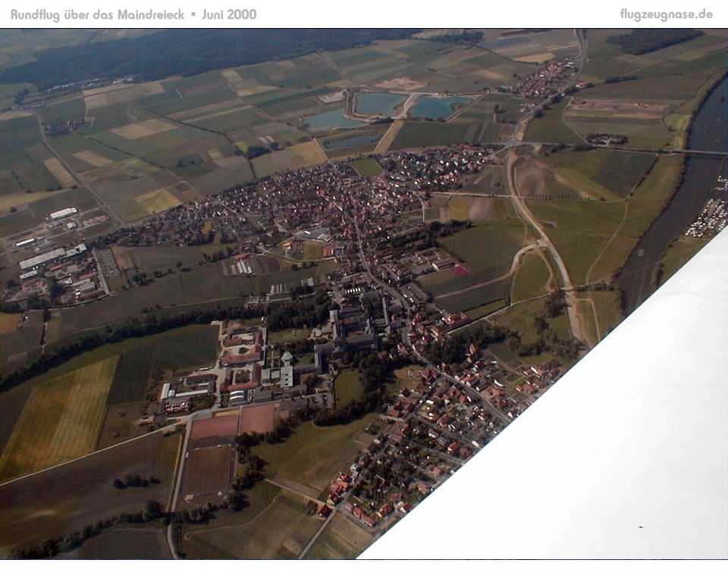Click the middle blue pond in photo
The height and width of the screenshot is (588, 728).
pos(379,103)
